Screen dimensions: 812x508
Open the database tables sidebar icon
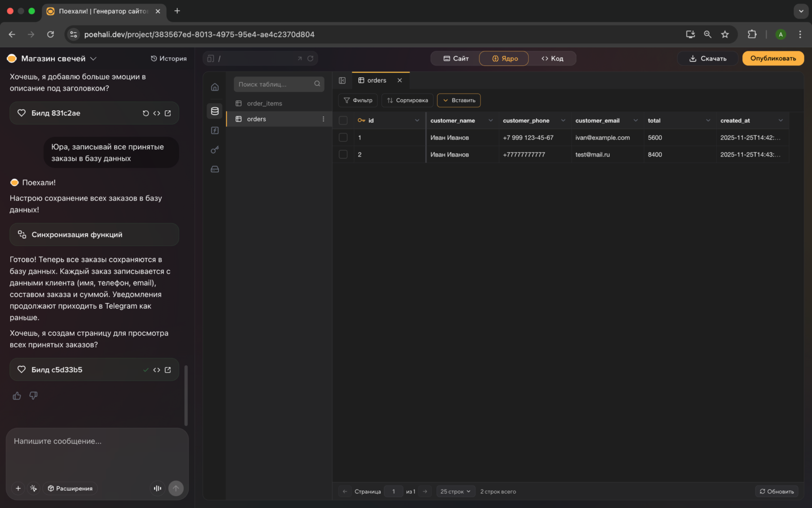pos(215,111)
